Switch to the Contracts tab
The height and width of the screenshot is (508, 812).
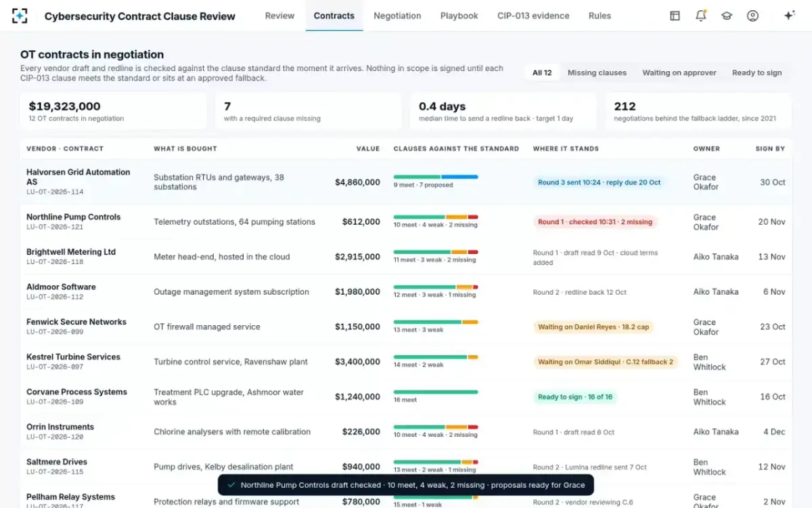pos(334,16)
